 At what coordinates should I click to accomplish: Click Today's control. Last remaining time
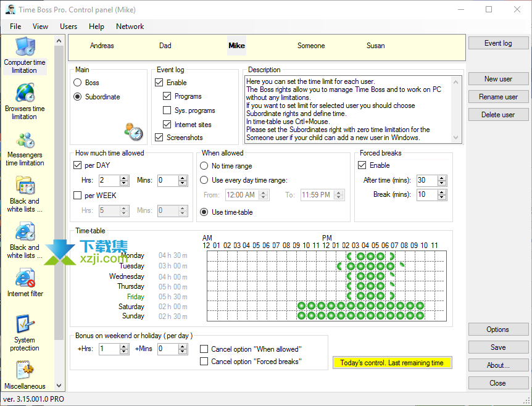click(x=393, y=363)
